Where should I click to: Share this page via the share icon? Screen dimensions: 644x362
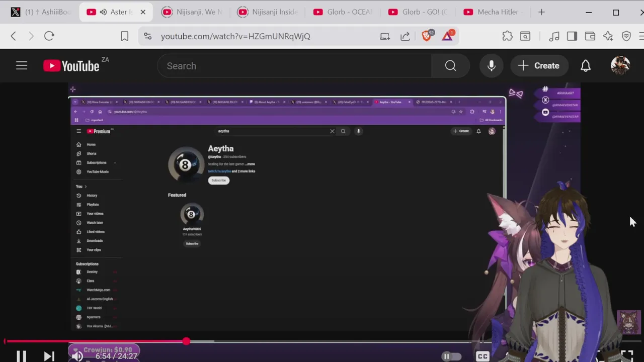click(405, 36)
